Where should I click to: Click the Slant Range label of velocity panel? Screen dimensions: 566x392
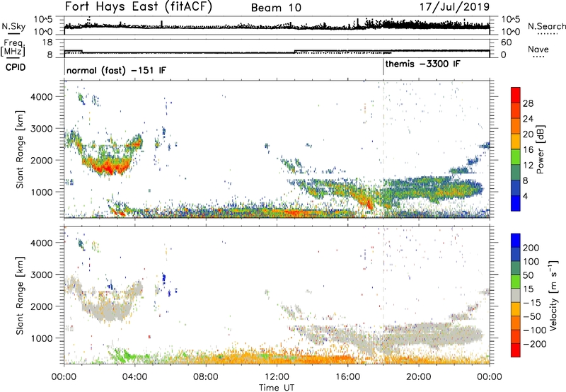click(20, 295)
